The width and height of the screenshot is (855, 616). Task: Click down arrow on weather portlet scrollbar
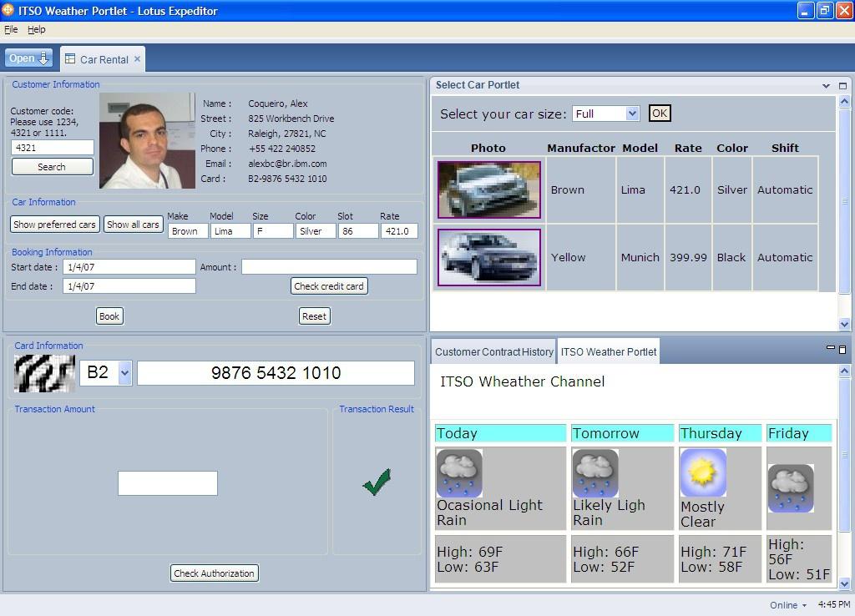coord(844,583)
